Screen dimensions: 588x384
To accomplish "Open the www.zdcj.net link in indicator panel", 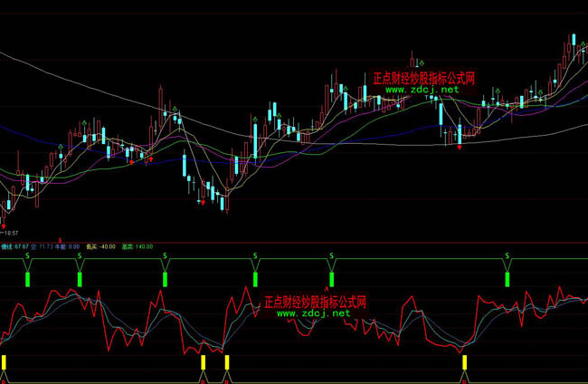I will point(313,312).
